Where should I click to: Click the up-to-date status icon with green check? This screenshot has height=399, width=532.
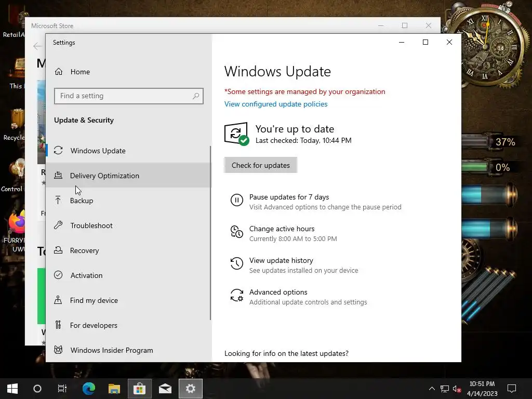[236, 134]
